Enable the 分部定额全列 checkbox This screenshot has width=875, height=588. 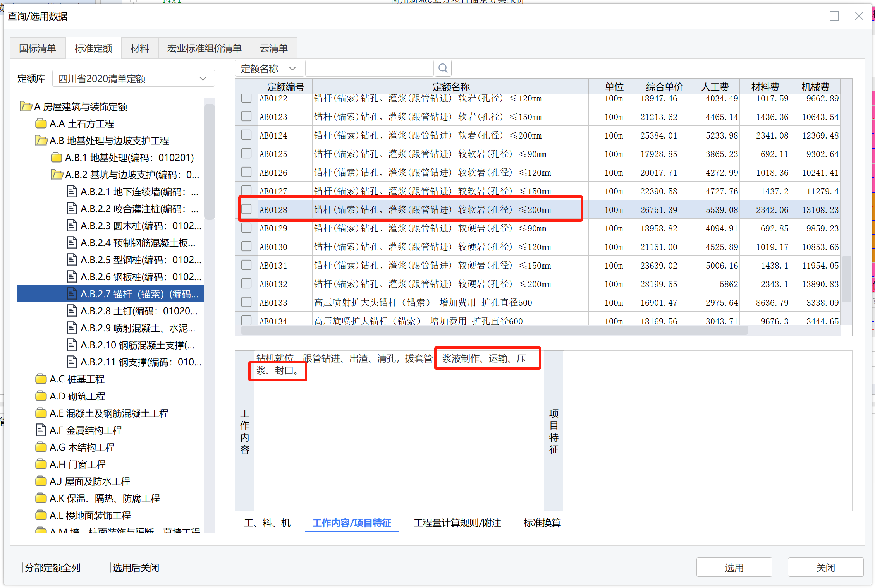point(17,567)
